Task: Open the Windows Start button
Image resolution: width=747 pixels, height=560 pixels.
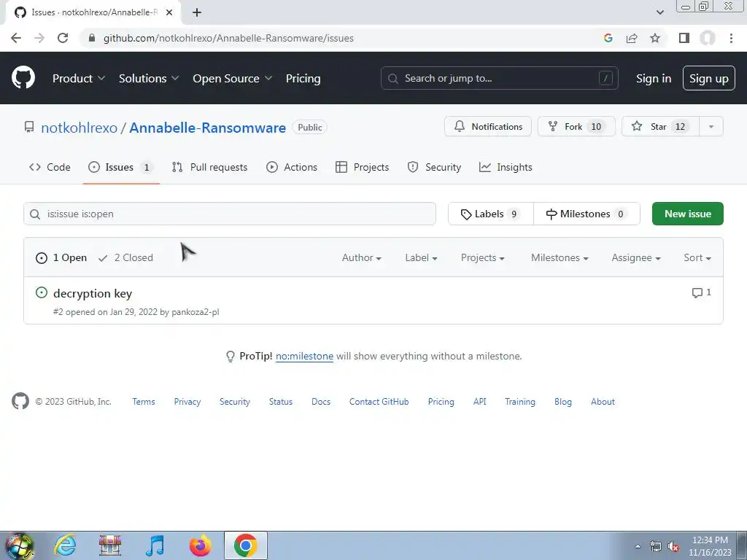Action: point(19,545)
